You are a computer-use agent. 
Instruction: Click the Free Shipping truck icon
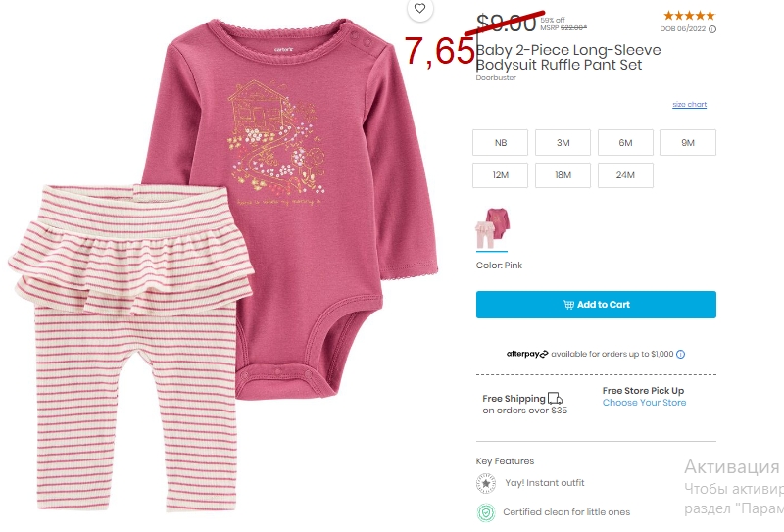point(555,399)
